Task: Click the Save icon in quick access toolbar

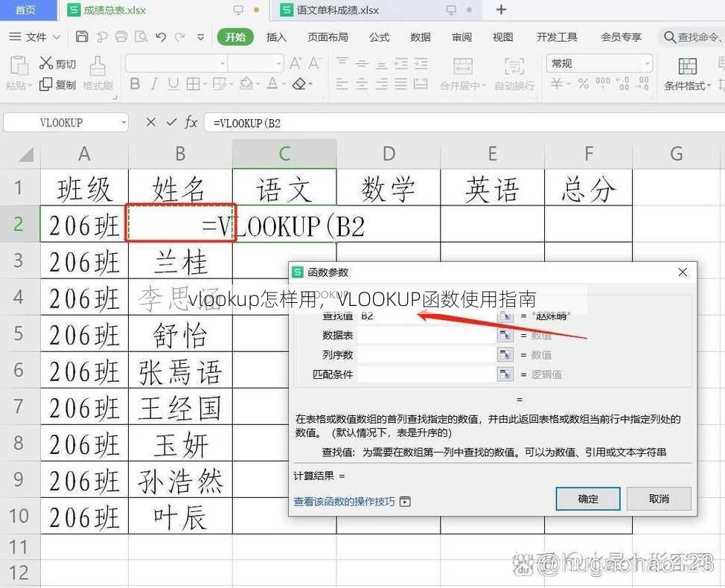Action: pyautogui.click(x=82, y=36)
